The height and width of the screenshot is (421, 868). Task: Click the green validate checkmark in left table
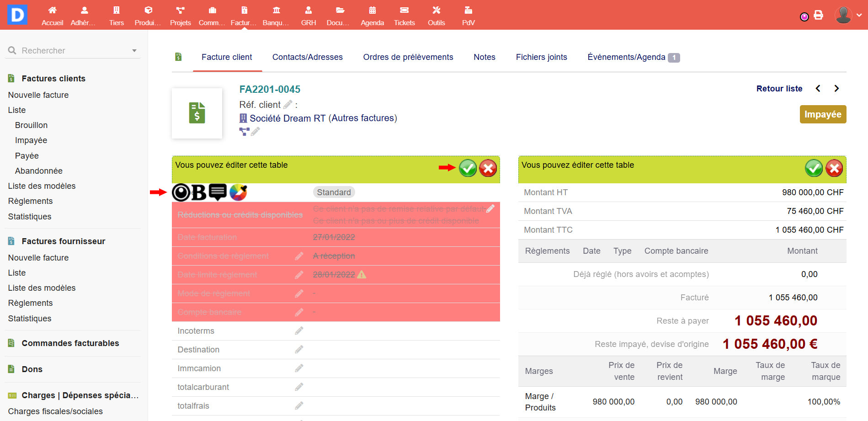pyautogui.click(x=468, y=168)
